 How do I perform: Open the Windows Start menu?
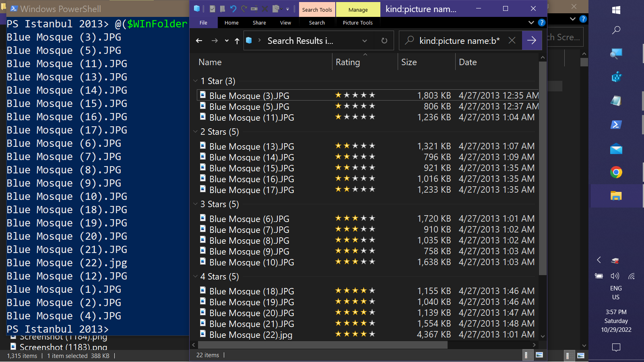(616, 10)
